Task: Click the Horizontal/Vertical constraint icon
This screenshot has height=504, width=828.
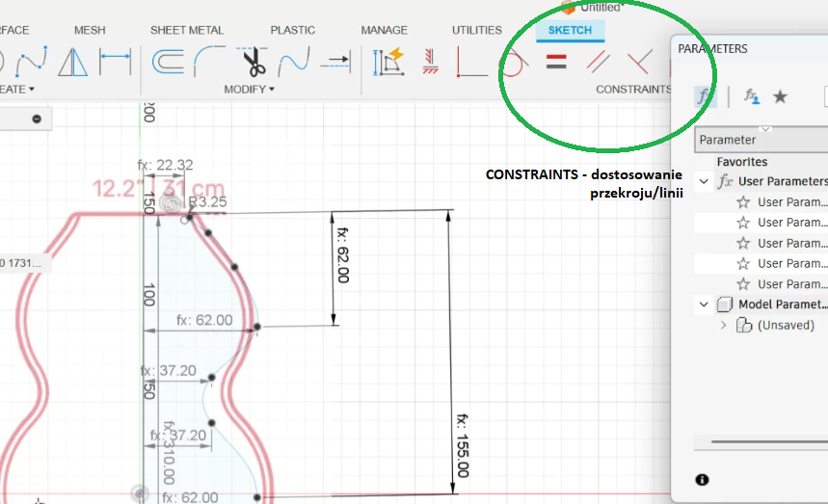Action: pyautogui.click(x=471, y=64)
